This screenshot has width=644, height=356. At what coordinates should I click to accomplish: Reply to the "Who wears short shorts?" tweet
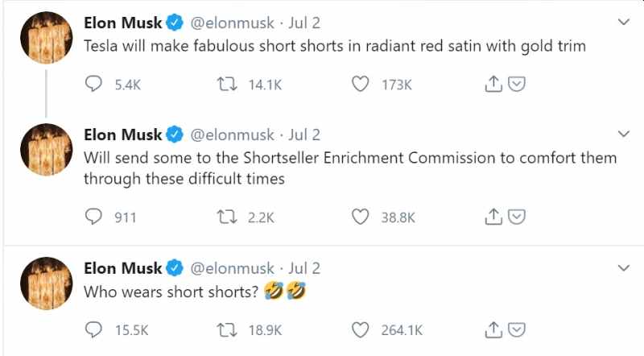tap(95, 329)
